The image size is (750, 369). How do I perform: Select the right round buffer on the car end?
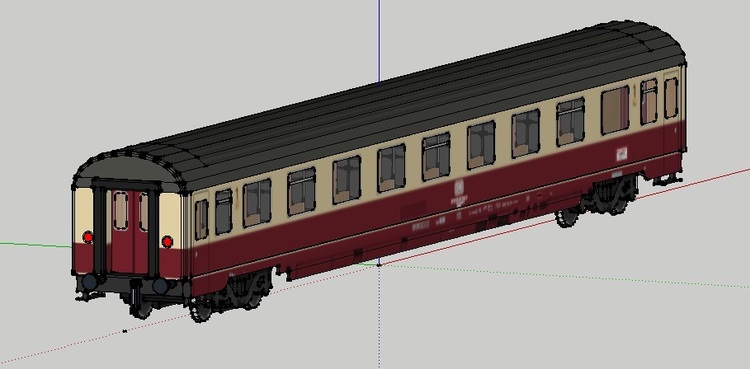160,286
